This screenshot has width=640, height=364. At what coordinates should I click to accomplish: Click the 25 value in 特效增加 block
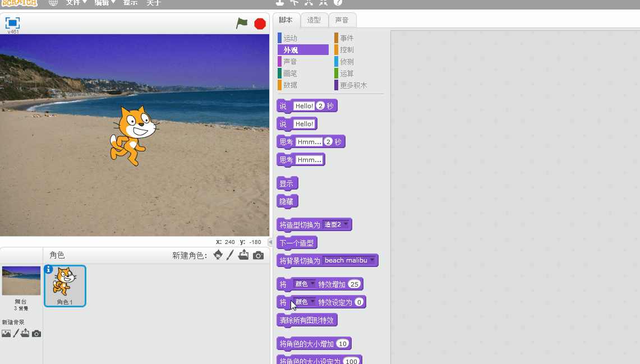[354, 284]
